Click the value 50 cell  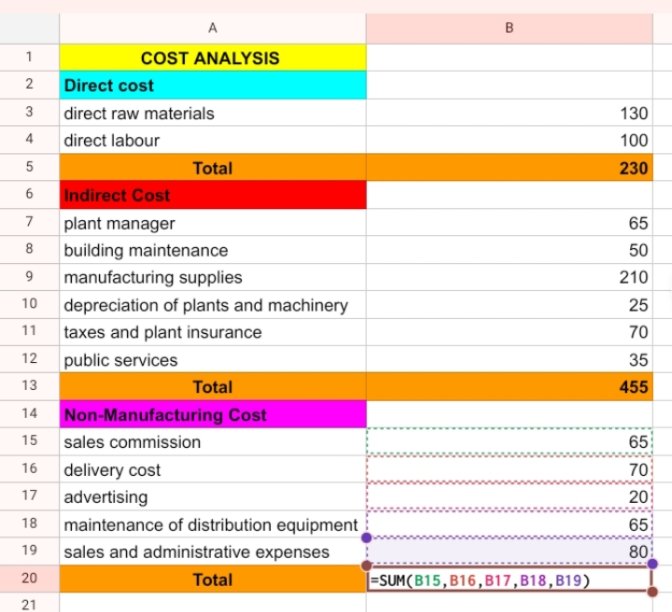point(509,250)
